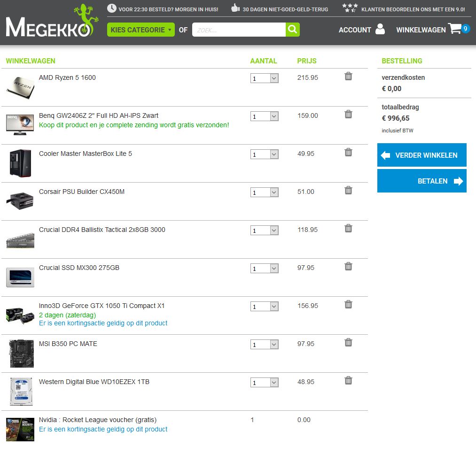Remove Crucial SSD MX300 with trash icon
This screenshot has height=454, width=476.
(x=348, y=266)
